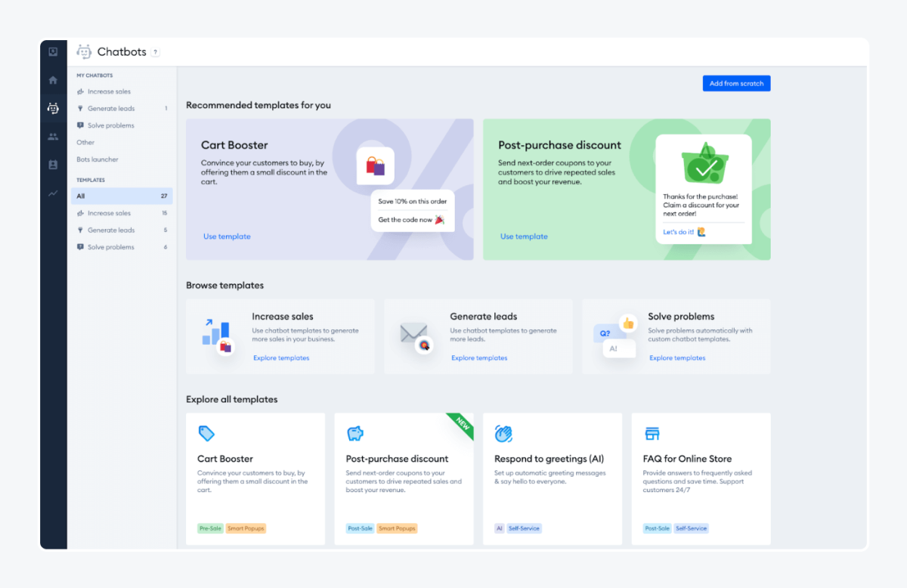
Task: Open Contacts using the people icon
Action: click(x=53, y=136)
